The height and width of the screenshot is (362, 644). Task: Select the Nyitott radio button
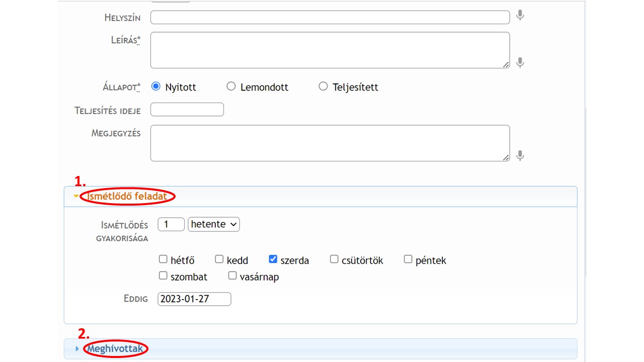pos(156,86)
